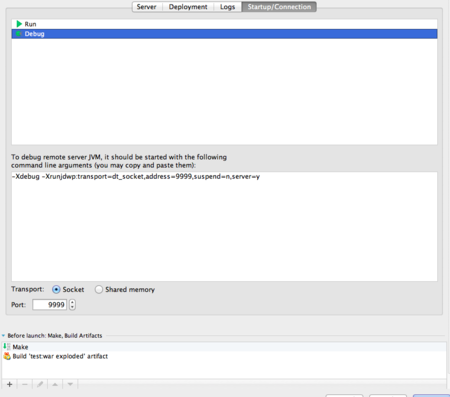Remove the selected before-launch task with minus
450x397 pixels.
(x=25, y=384)
